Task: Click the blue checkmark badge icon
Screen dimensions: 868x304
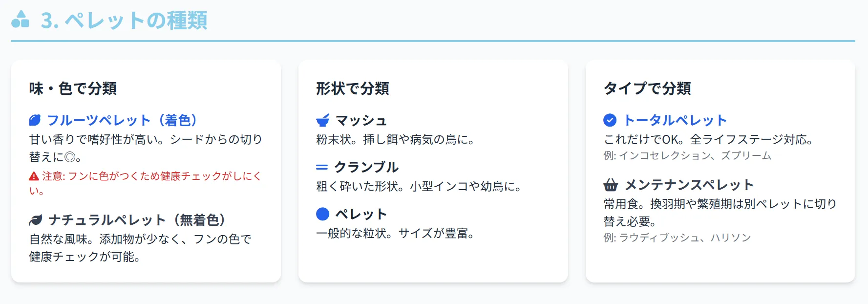Action: click(x=610, y=120)
